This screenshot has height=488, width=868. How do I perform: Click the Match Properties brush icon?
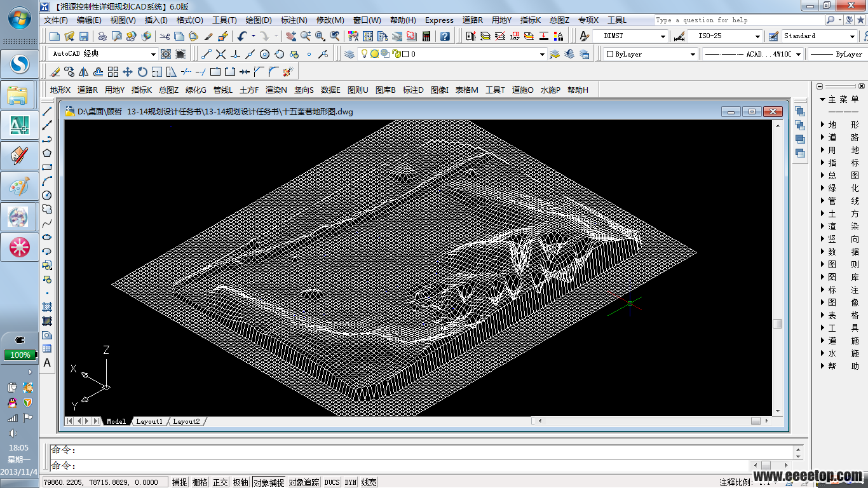208,36
